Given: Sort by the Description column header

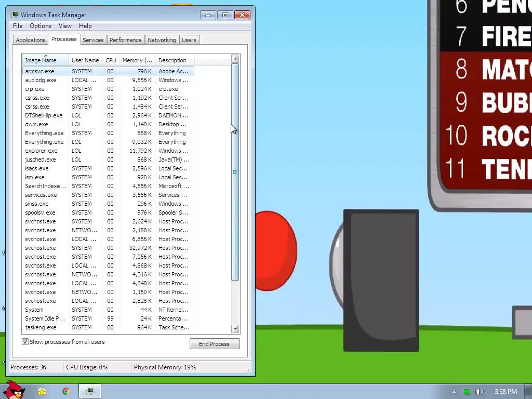Looking at the screenshot, I should coord(175,60).
